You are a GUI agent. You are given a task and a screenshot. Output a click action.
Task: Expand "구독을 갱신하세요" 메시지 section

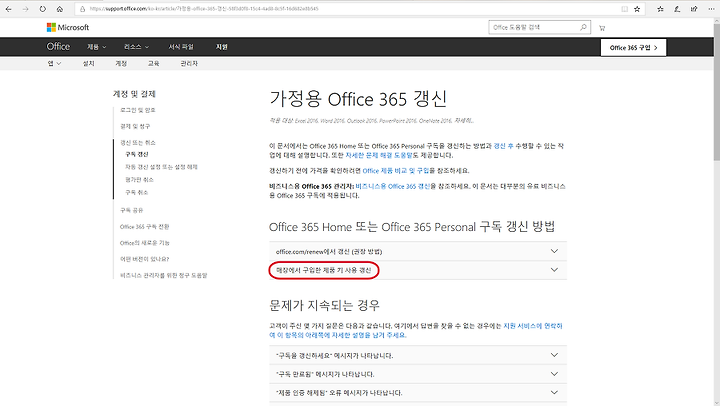418,355
